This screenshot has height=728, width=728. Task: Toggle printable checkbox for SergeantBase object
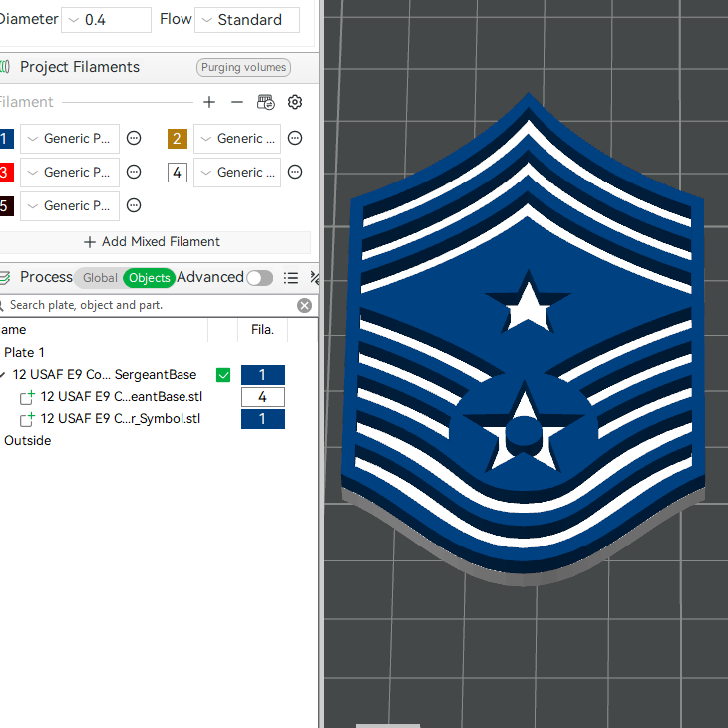[223, 375]
